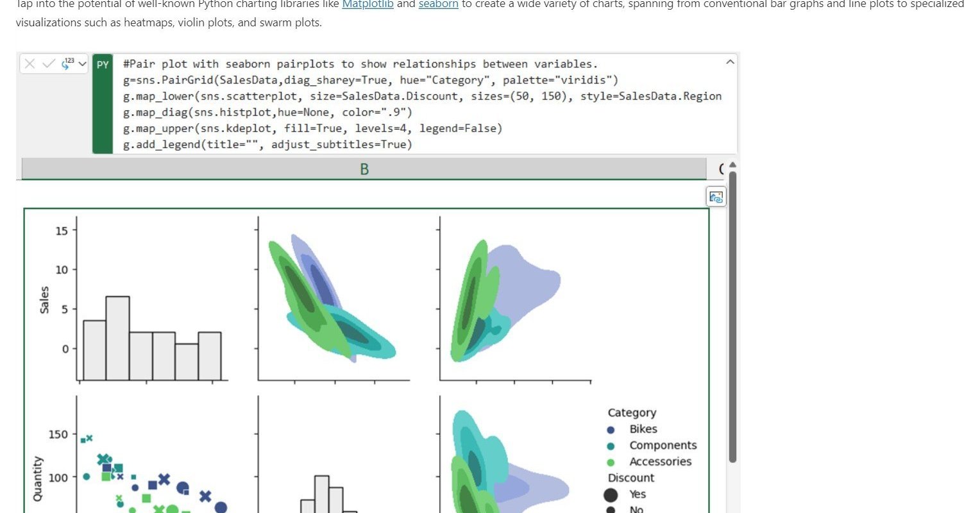Select the column B header
The height and width of the screenshot is (513, 980).
coord(364,169)
